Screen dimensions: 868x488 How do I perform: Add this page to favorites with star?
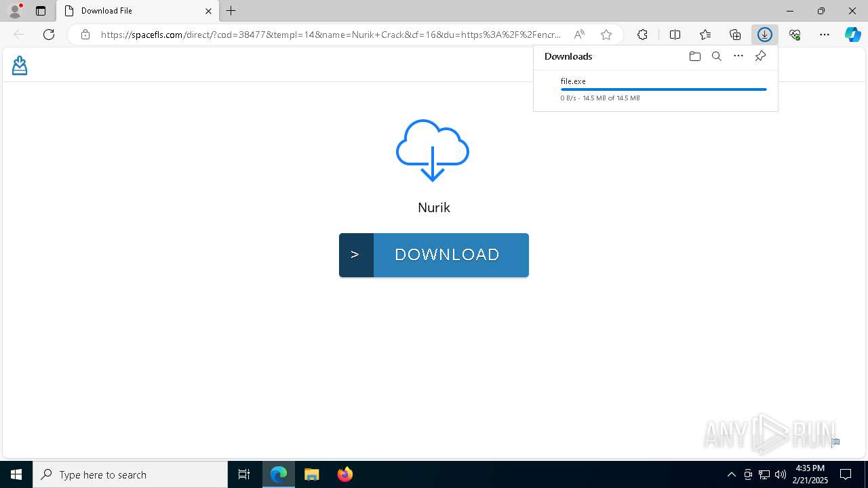tap(606, 35)
